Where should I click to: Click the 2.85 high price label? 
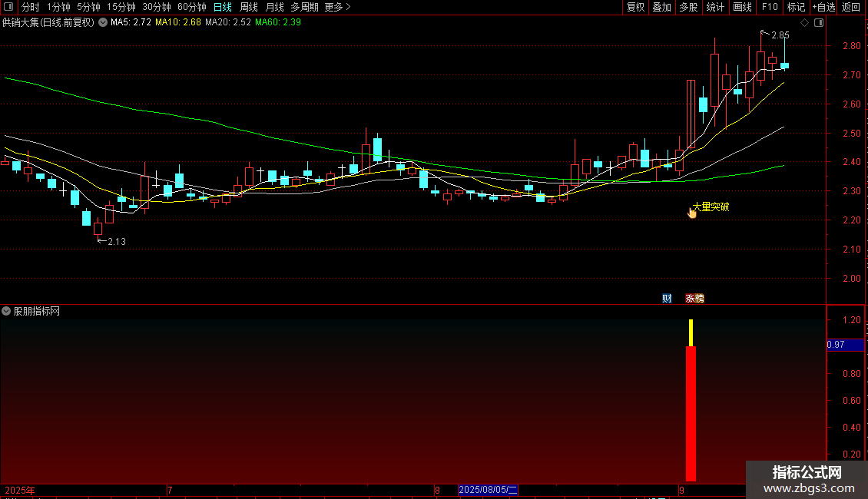(780, 35)
